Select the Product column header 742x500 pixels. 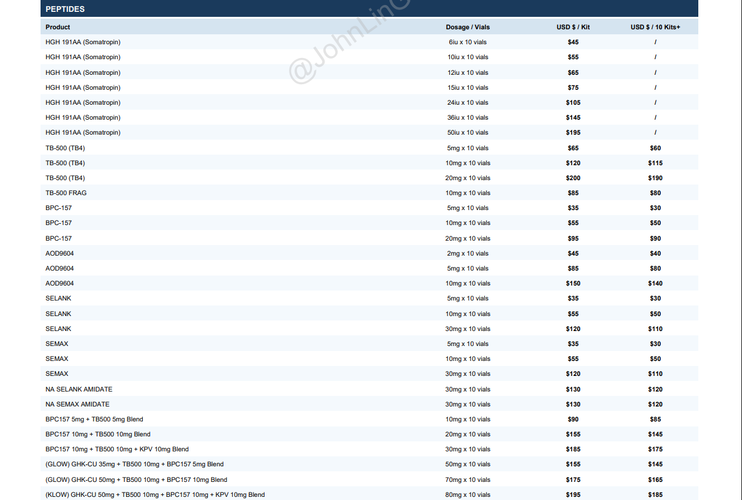[58, 27]
